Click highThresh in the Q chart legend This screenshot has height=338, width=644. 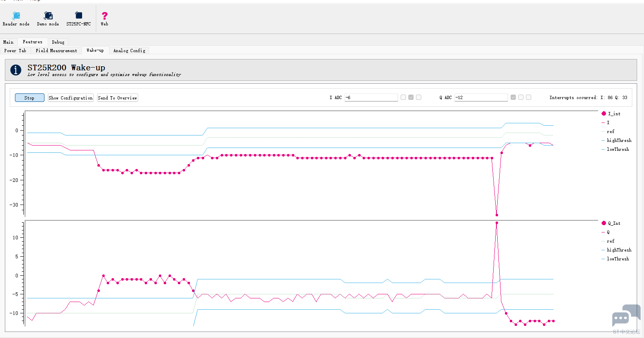617,250
